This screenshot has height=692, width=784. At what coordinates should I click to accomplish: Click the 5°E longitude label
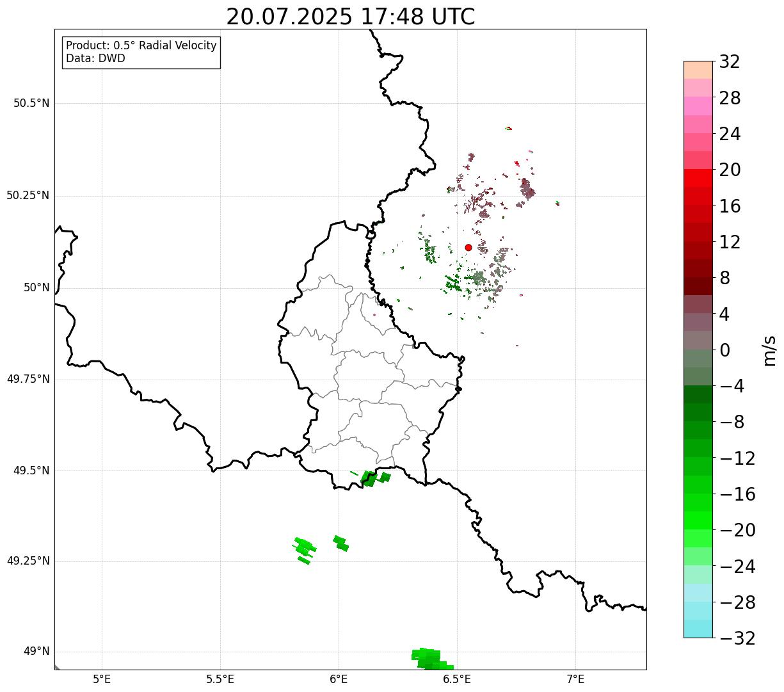pyautogui.click(x=102, y=679)
